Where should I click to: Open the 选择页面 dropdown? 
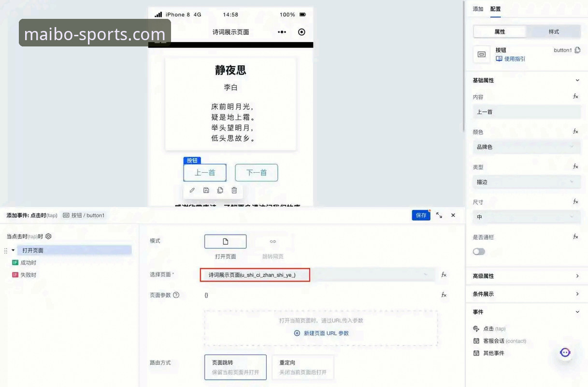click(317, 275)
